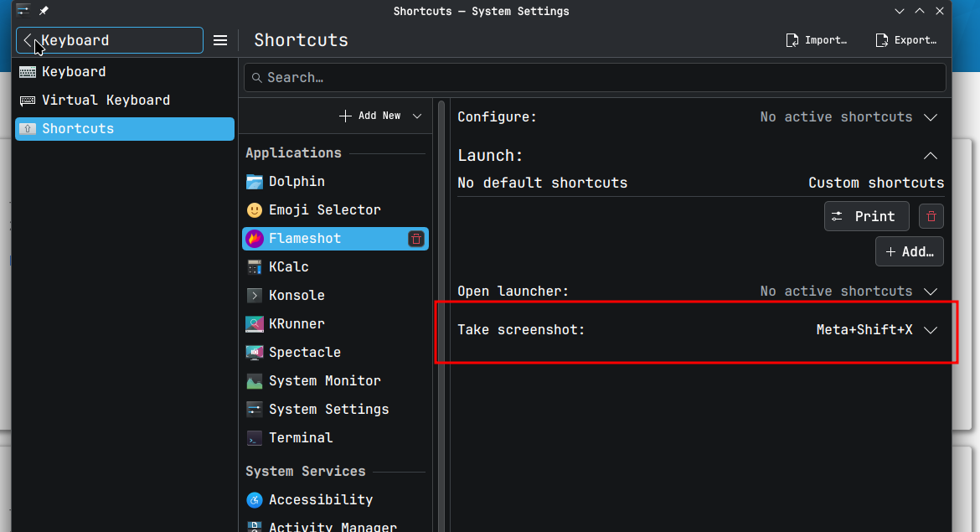The image size is (980, 532).
Task: Select Spectacle in the Applications list
Action: [335, 353]
